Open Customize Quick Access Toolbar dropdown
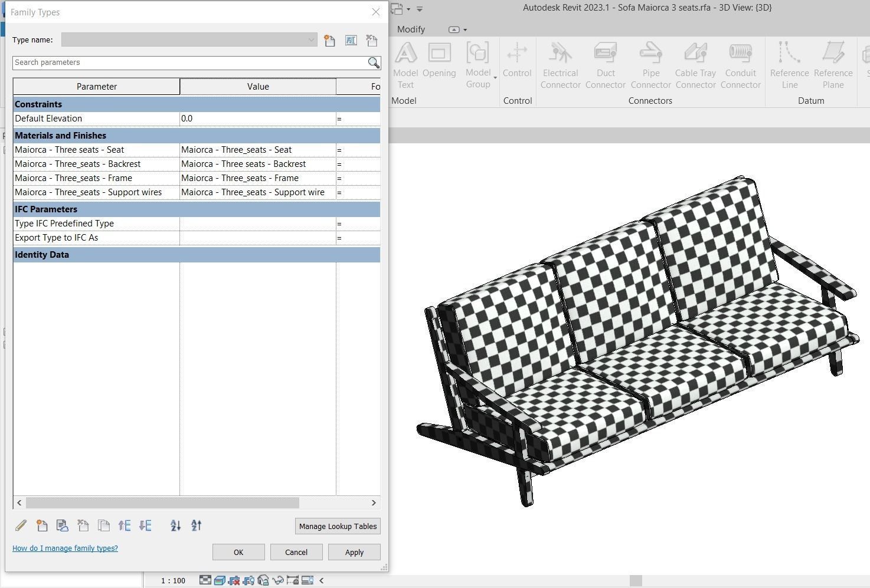This screenshot has height=588, width=870. 420,9
